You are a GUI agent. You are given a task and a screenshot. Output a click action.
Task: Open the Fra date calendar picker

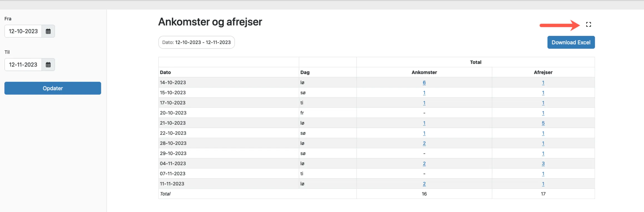(48, 31)
